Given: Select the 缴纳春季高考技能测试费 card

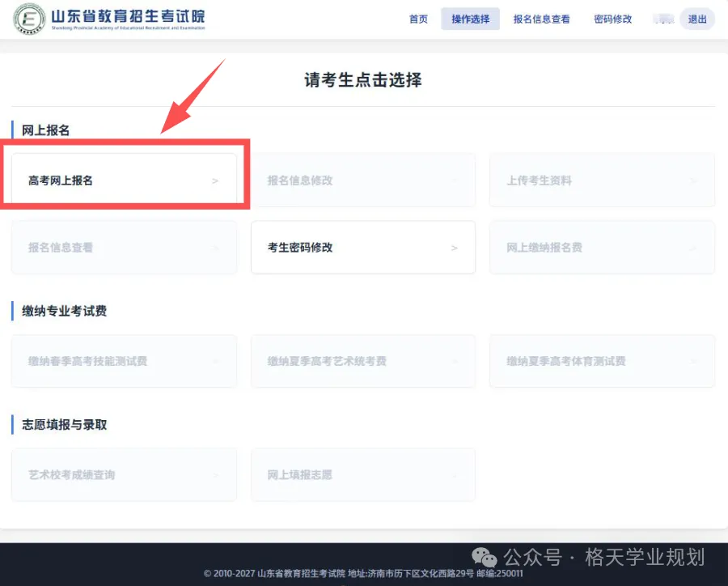Looking at the screenshot, I should [x=124, y=361].
